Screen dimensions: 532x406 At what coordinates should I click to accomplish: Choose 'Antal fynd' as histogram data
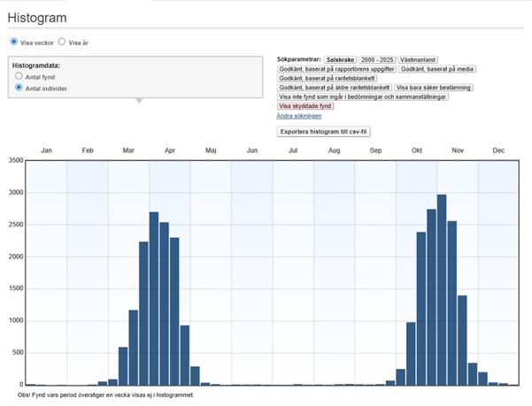tap(19, 77)
